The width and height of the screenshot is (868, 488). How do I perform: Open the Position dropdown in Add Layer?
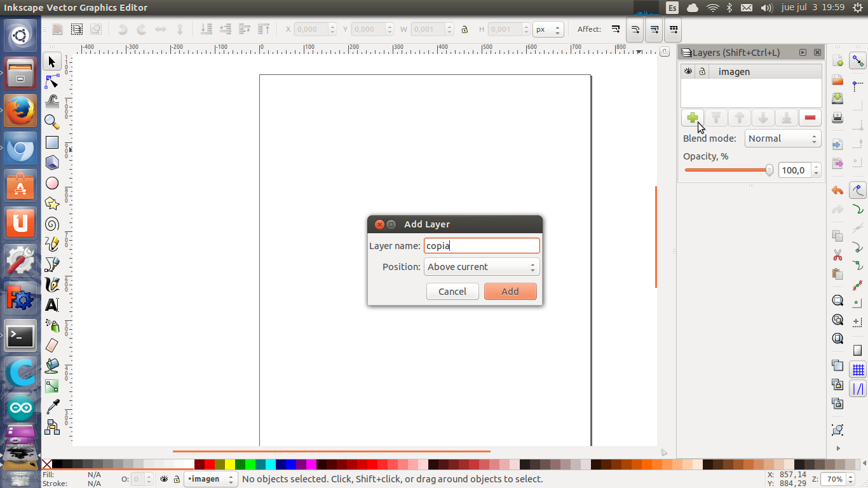482,267
